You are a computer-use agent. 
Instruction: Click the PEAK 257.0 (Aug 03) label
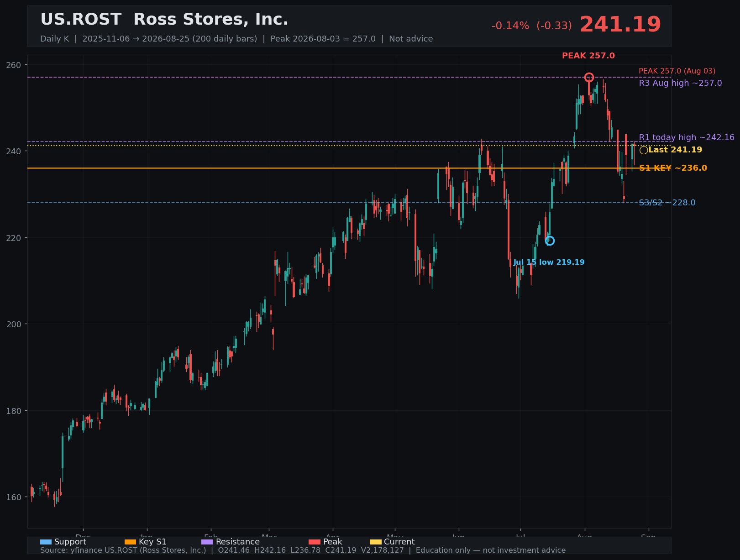(x=677, y=71)
